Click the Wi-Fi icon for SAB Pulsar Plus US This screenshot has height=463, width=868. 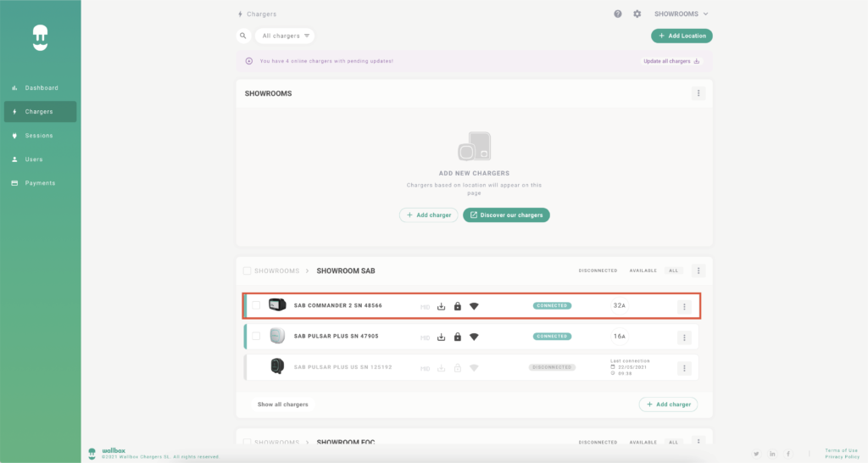(474, 368)
